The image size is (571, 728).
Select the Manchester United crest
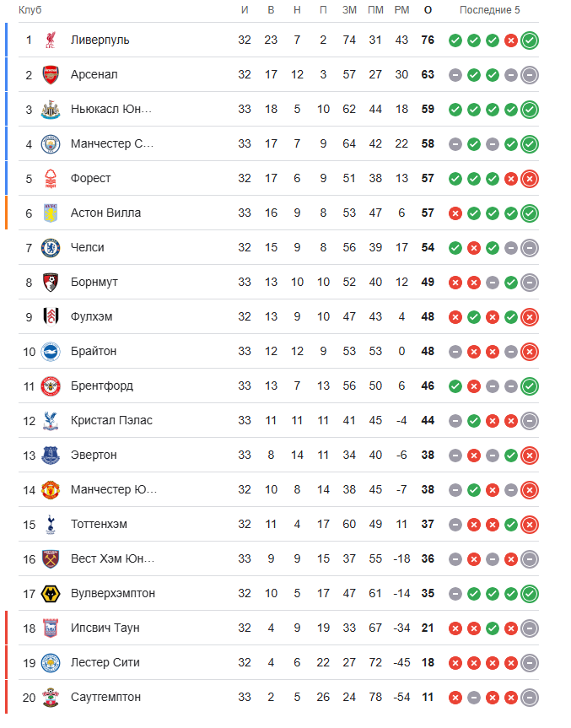click(x=51, y=490)
